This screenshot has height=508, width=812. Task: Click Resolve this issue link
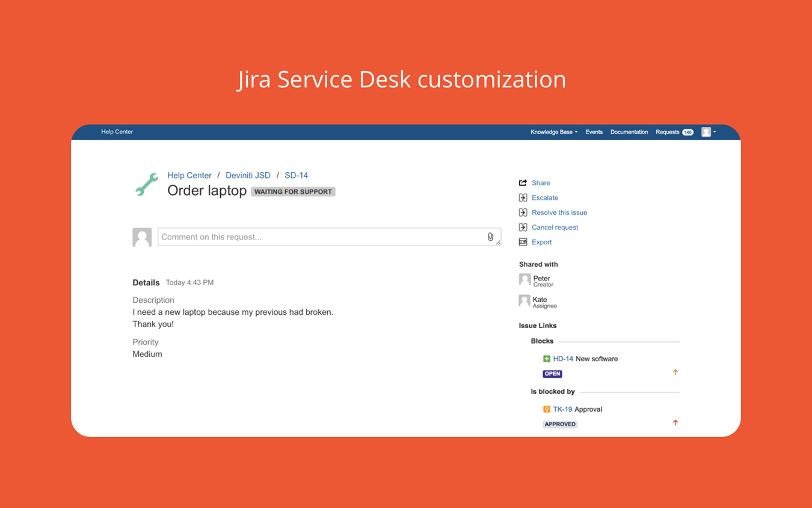point(559,212)
